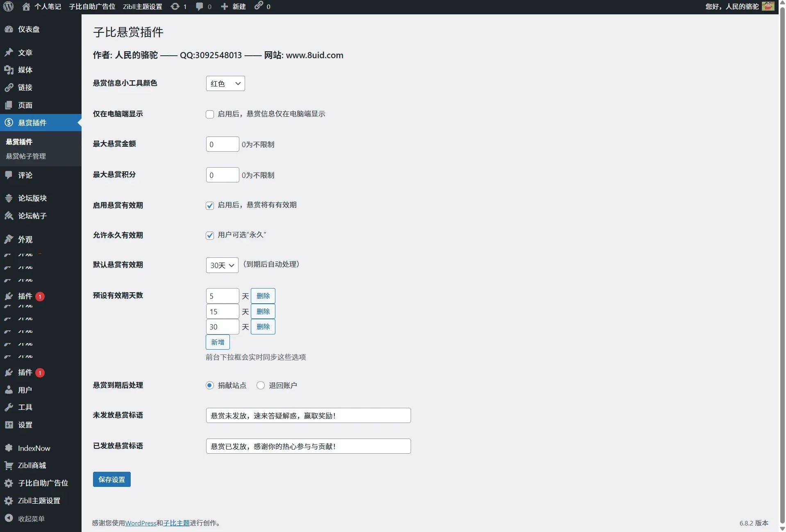Open 子比主题设置 from the admin bar
Viewport: 786px width, 532px height.
click(x=143, y=6)
